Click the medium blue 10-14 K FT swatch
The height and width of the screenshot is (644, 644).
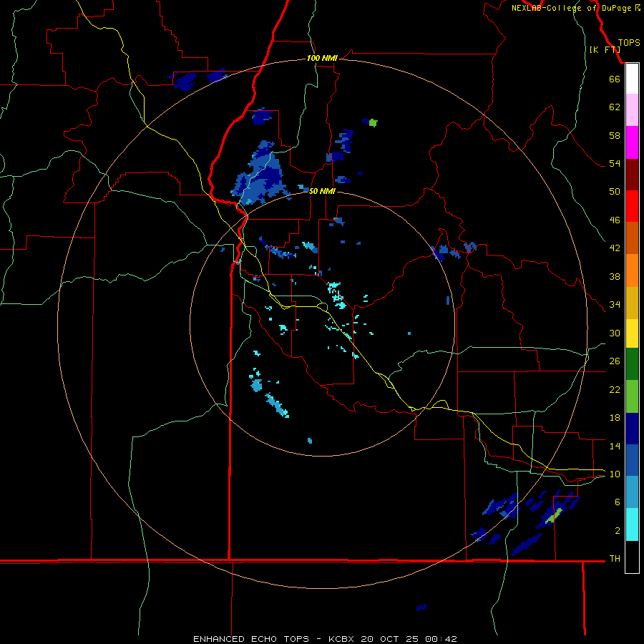click(x=632, y=460)
